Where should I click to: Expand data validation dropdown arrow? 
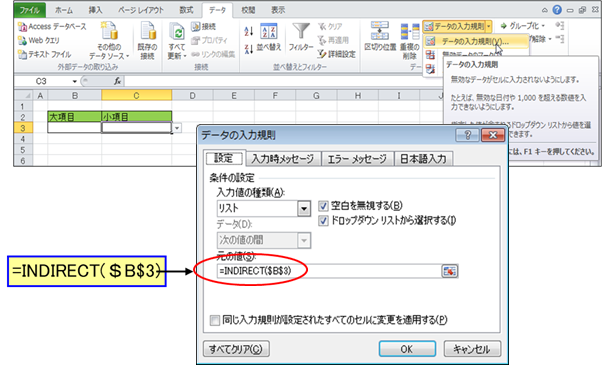(489, 26)
